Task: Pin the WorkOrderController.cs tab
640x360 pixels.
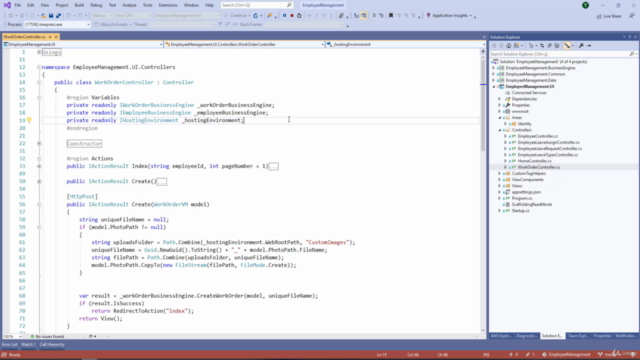Action: click(50, 37)
